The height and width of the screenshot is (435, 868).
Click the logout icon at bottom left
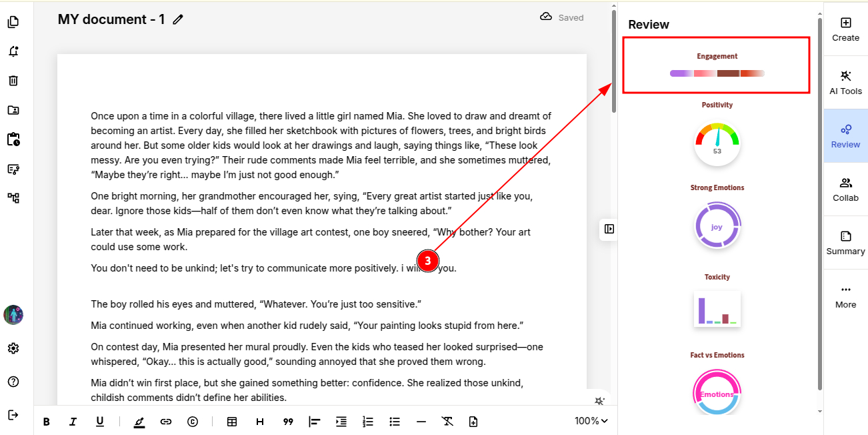pyautogui.click(x=13, y=415)
